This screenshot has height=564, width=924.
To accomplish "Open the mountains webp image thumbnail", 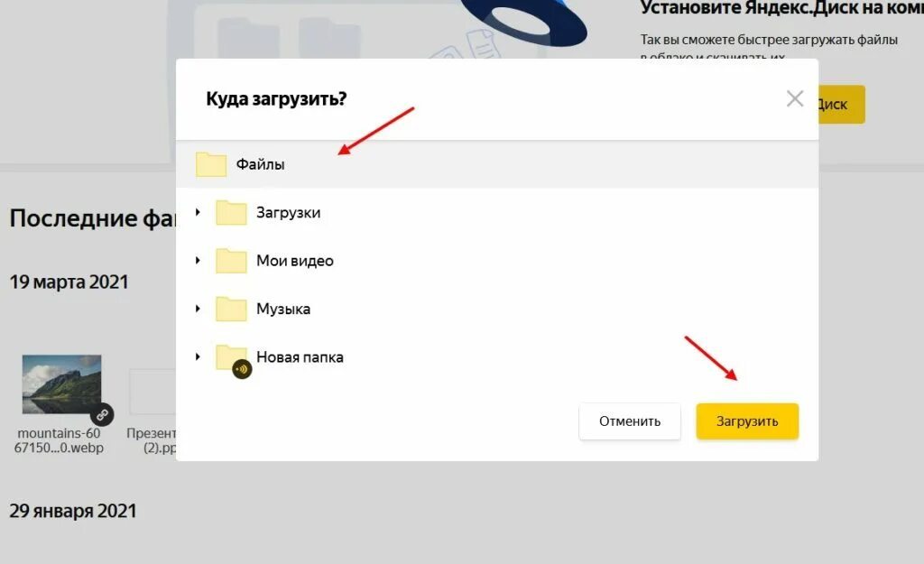I will (x=62, y=384).
